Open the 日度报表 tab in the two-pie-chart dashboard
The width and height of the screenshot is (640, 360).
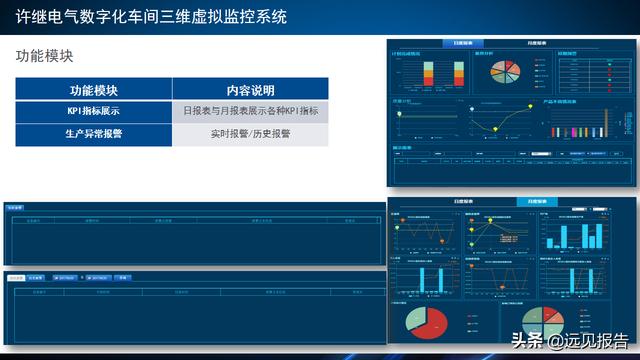(x=463, y=201)
